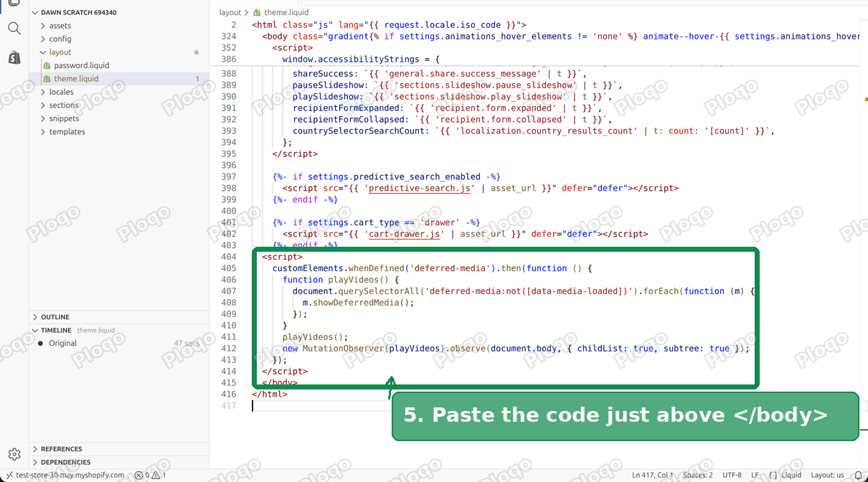
Task: Change the UTF-8 encoding setting
Action: [x=732, y=475]
